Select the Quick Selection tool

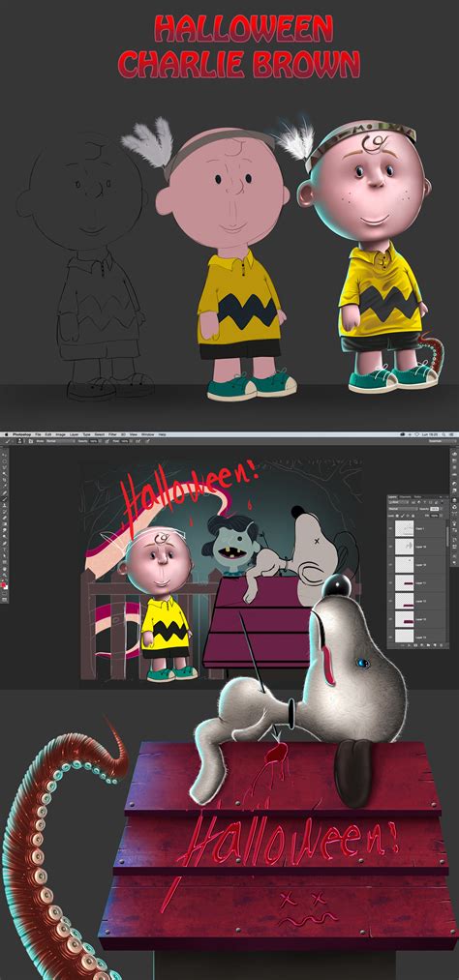pyautogui.click(x=5, y=474)
